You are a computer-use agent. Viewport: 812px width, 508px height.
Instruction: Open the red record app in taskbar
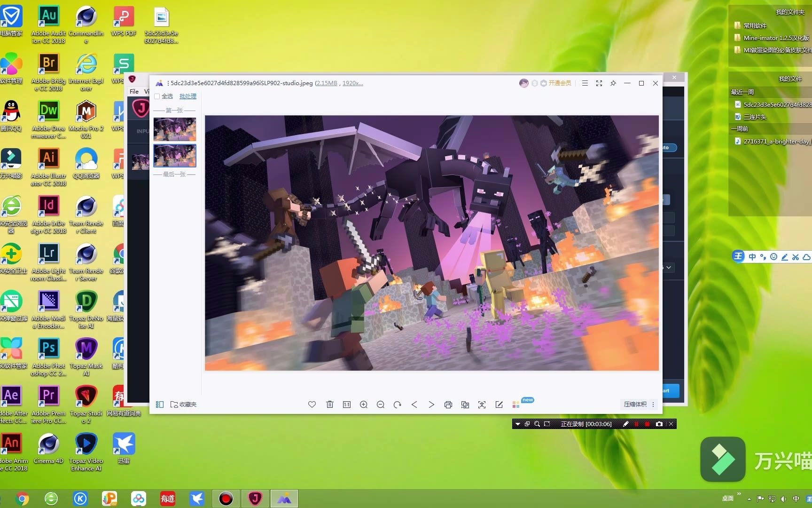226,499
